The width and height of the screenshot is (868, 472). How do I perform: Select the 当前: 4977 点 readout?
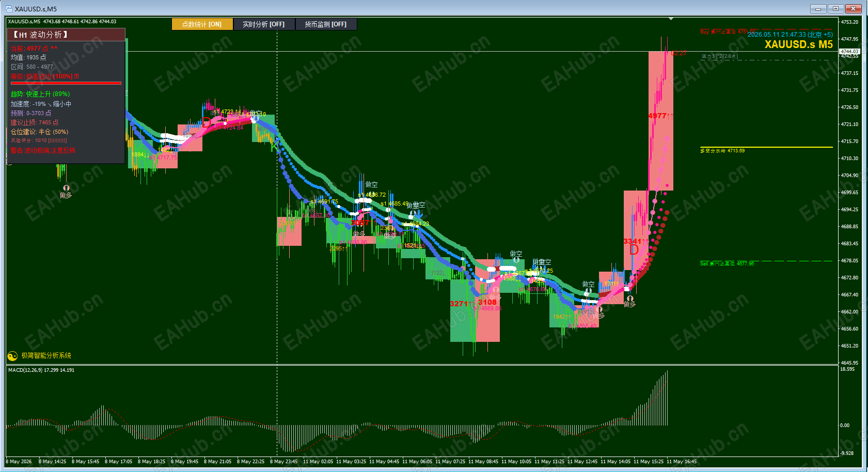pyautogui.click(x=34, y=49)
